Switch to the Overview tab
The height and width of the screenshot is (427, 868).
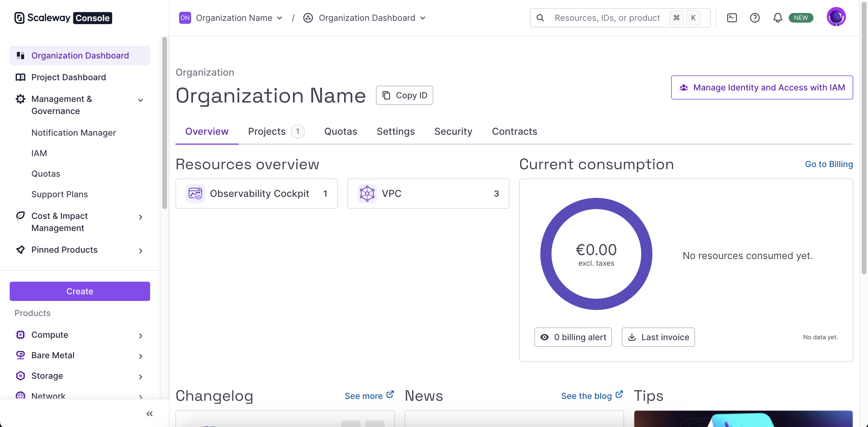tap(207, 131)
